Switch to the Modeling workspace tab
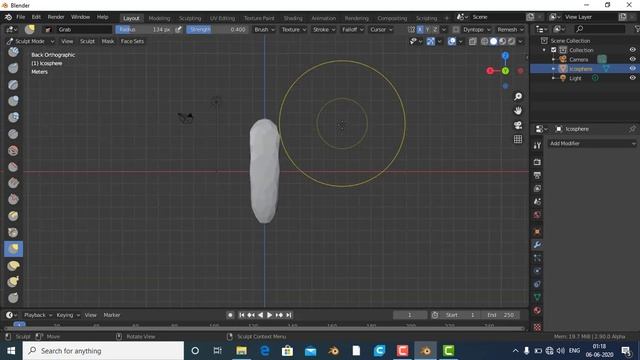This screenshot has width=640, height=360. pyautogui.click(x=159, y=18)
